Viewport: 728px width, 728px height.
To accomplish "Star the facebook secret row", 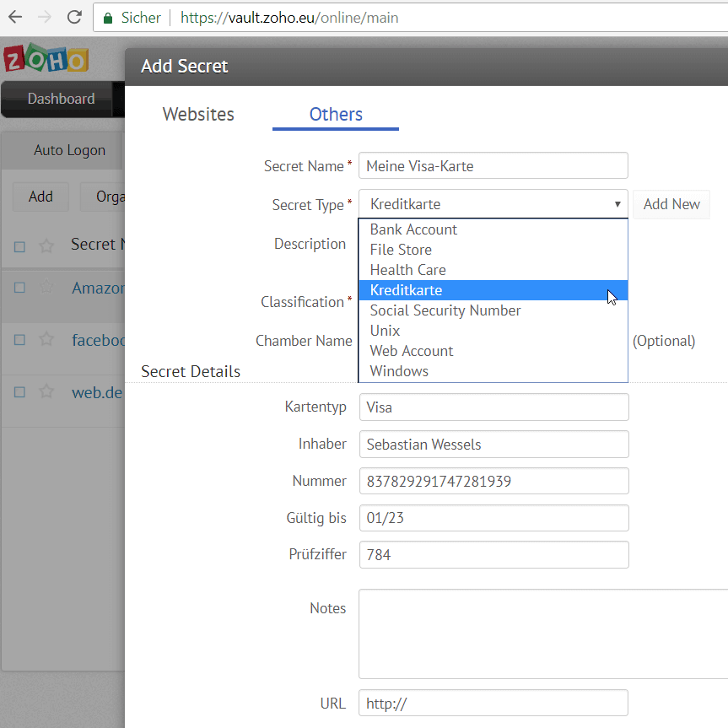I will coord(46,339).
